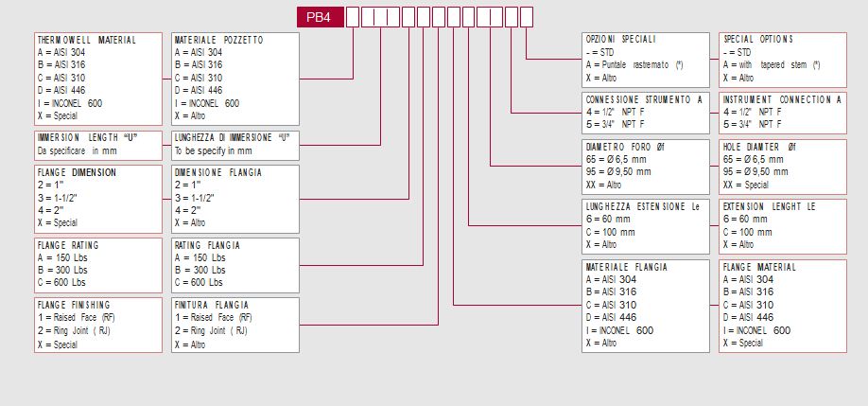Click the Finitura Flangia box
The height and width of the screenshot is (406, 868).
234,325
